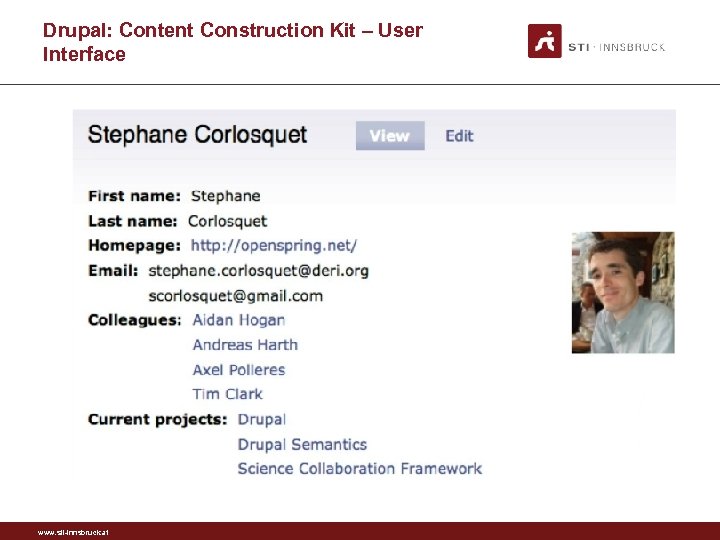Switch to the View tab
Image resolution: width=720 pixels, height=540 pixels.
coord(390,135)
